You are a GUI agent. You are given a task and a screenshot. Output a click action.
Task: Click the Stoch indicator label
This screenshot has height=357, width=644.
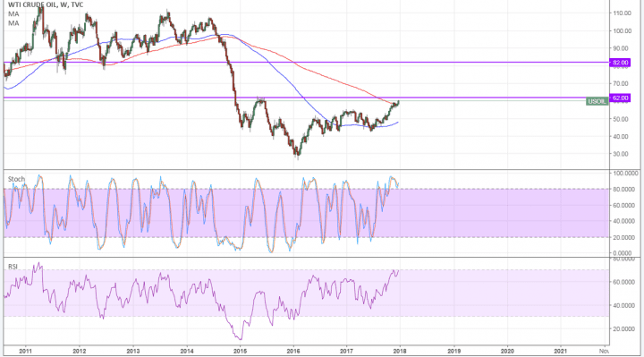point(16,179)
